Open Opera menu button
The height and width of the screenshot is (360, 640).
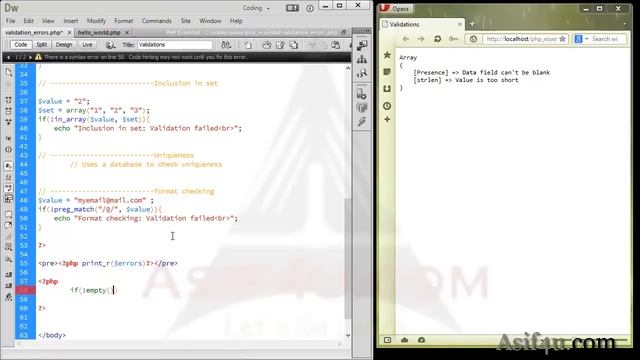coord(396,8)
